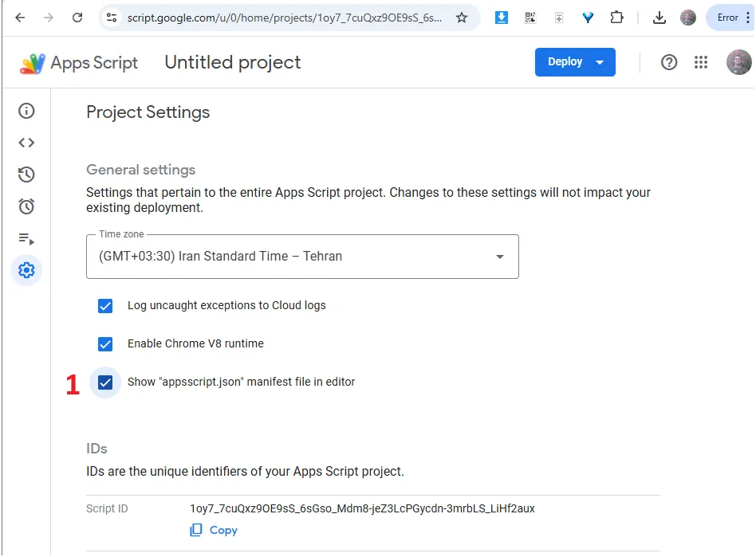Expand the Time zone dropdown
Viewport: 756px width, 557px height.
click(302, 257)
